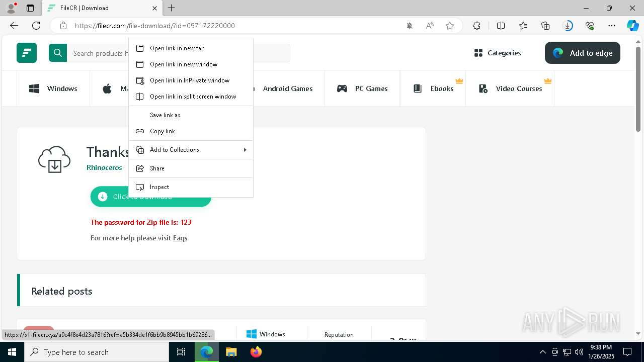
Task: Select Share from context menu
Action: [x=191, y=168]
